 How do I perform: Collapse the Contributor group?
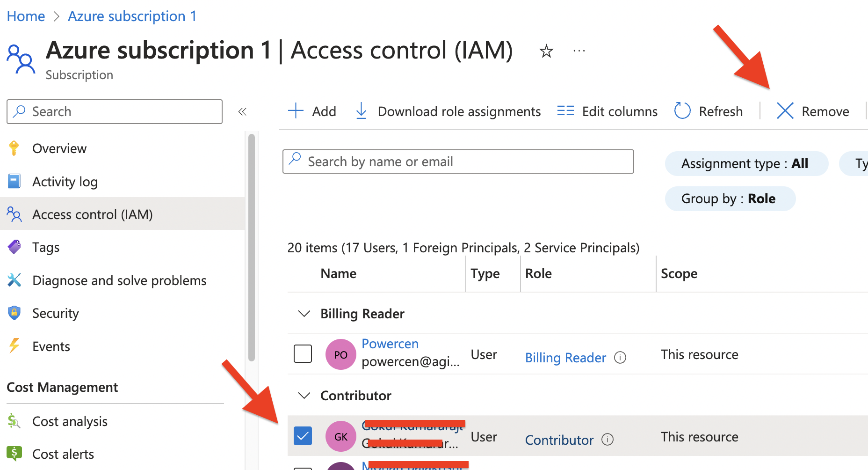point(304,396)
